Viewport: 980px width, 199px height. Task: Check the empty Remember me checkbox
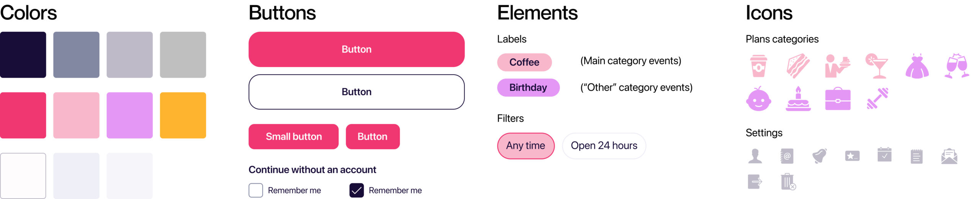click(256, 190)
